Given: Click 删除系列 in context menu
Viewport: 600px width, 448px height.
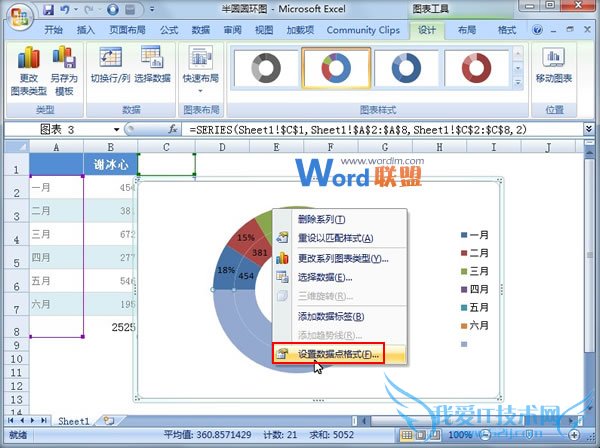Looking at the screenshot, I should (x=339, y=219).
